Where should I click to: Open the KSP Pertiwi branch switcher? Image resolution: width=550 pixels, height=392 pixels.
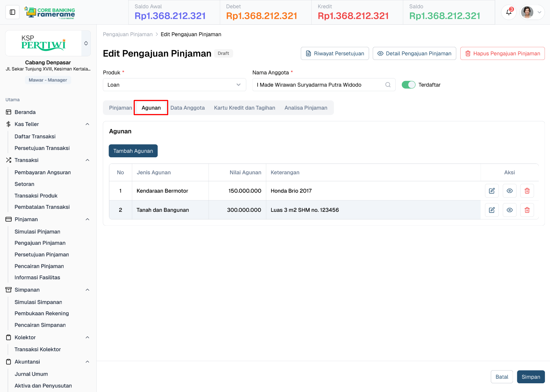click(x=86, y=43)
